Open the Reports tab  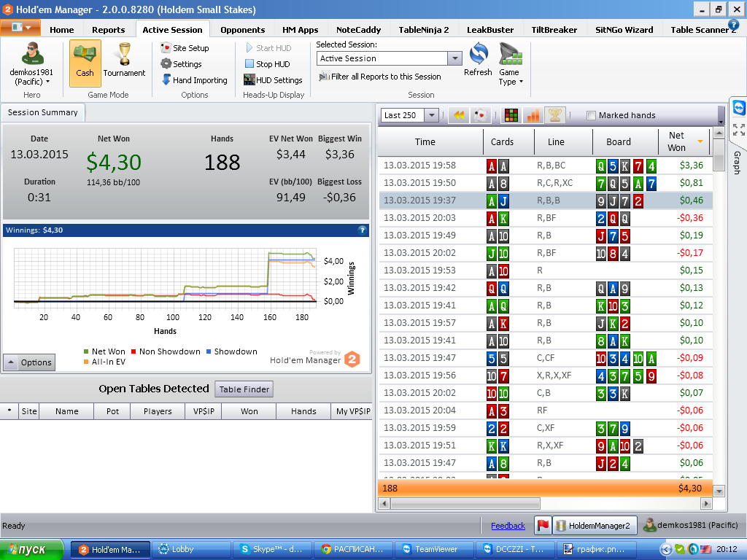point(109,29)
